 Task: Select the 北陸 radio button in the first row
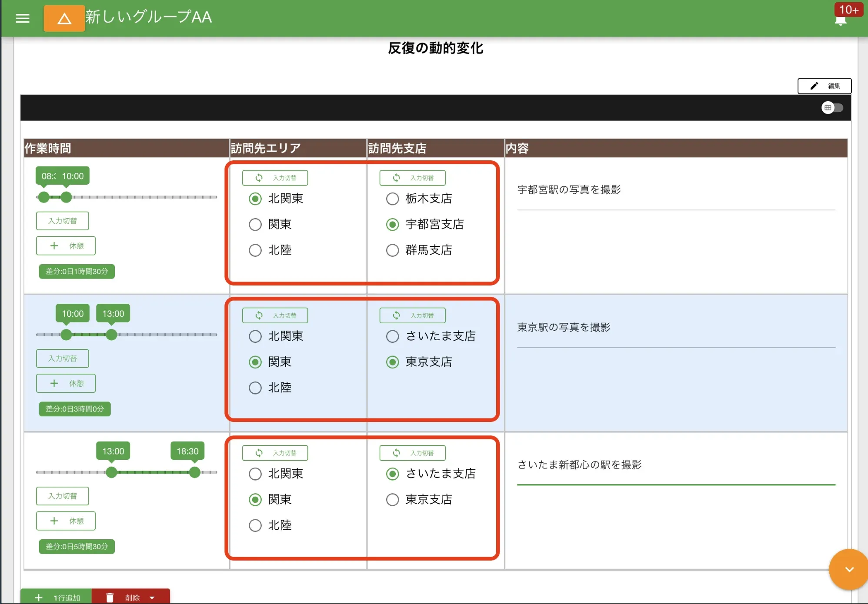(x=255, y=250)
